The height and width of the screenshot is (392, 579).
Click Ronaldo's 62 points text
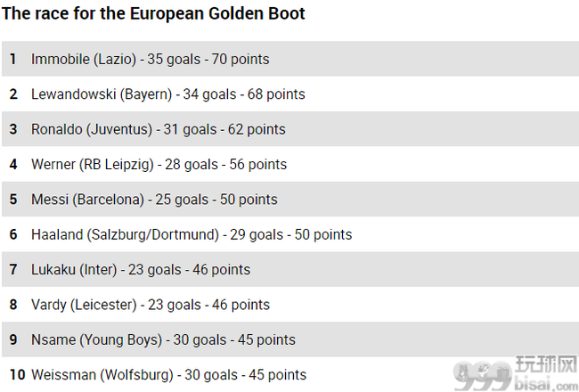point(257,130)
